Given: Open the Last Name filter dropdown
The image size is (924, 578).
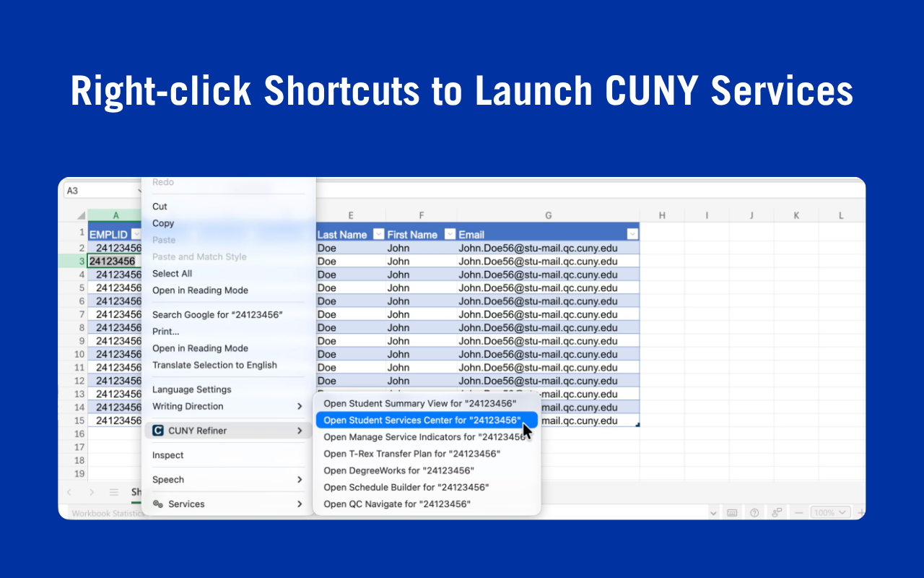Looking at the screenshot, I should click(x=379, y=234).
